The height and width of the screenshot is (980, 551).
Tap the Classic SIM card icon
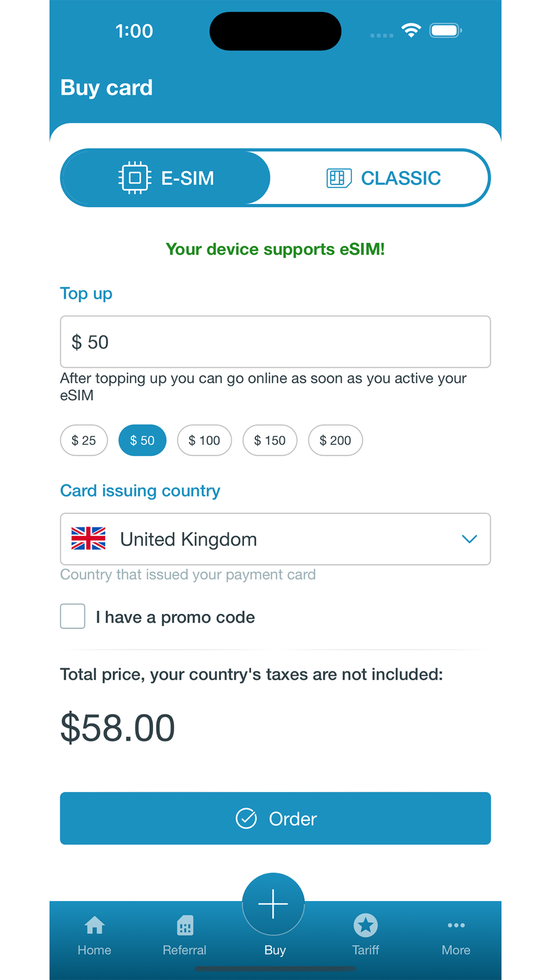338,178
